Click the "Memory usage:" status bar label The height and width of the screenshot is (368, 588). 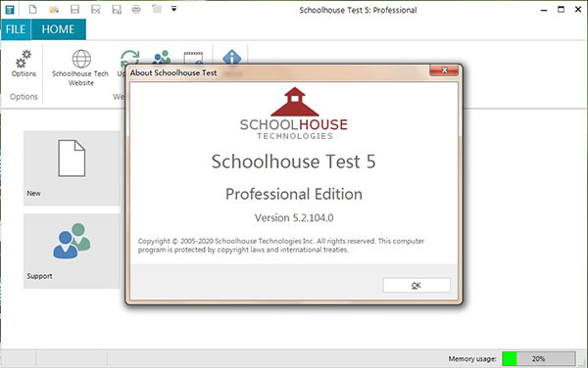pyautogui.click(x=472, y=358)
